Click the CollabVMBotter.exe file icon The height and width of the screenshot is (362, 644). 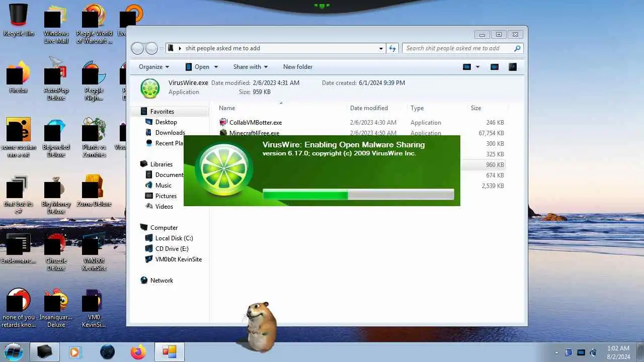(224, 122)
